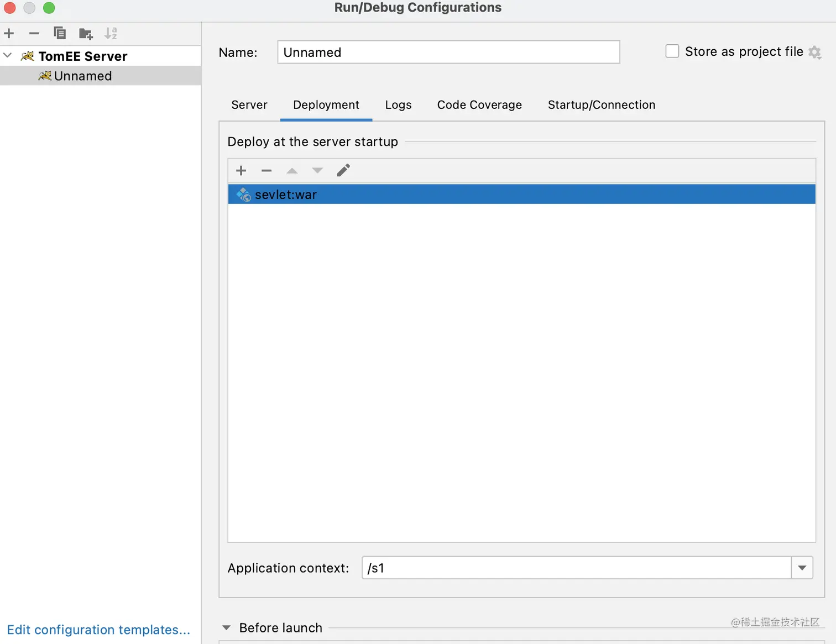Go to the Code Coverage tab
Image resolution: width=836 pixels, height=644 pixels.
(x=479, y=105)
